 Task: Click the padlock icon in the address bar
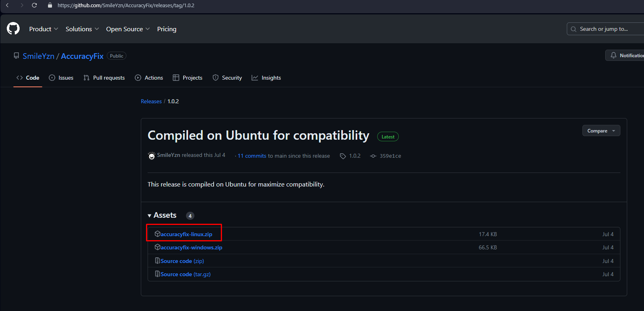(x=50, y=5)
